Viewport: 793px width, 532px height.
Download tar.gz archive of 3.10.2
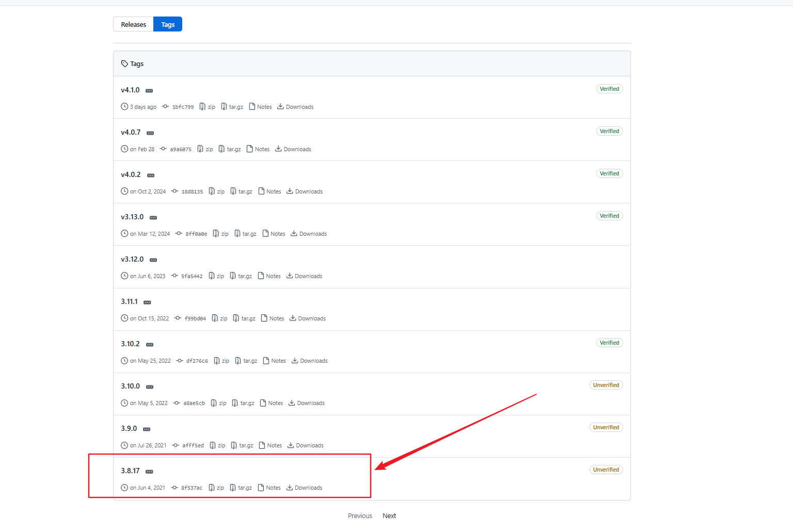point(246,361)
